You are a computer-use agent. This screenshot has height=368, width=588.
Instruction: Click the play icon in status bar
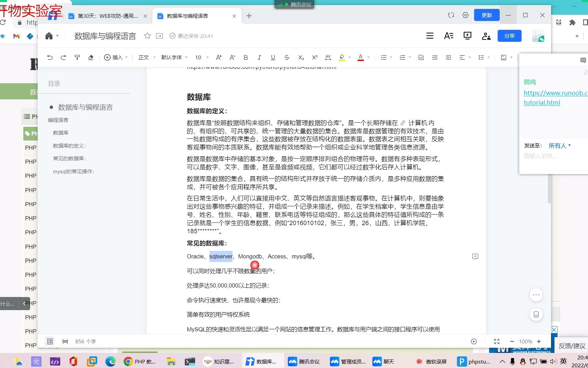pyautogui.click(x=474, y=341)
